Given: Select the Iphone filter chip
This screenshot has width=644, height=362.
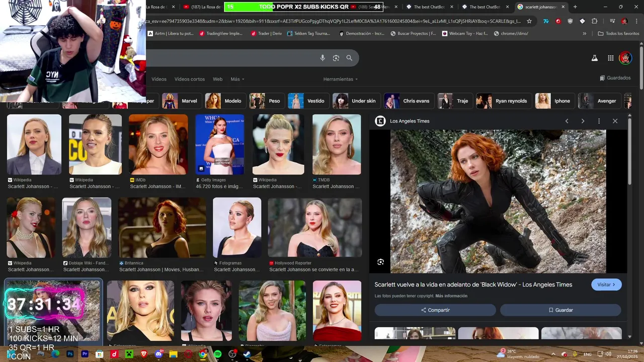Looking at the screenshot, I should coord(555,101).
